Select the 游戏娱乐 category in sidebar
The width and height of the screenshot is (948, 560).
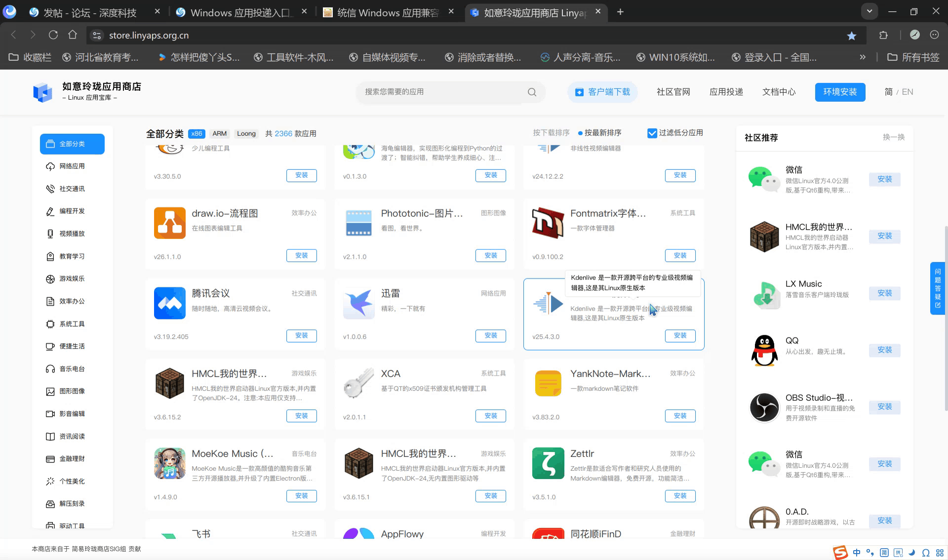(x=72, y=279)
